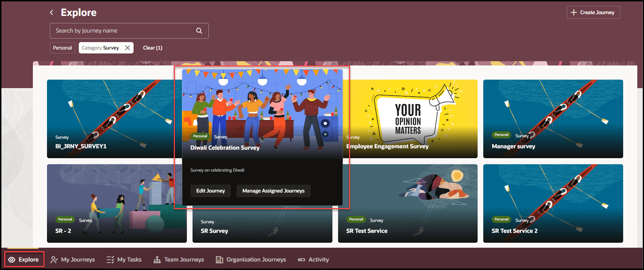Click the Personal badge on SR - 2
This screenshot has width=644, height=270.
click(65, 219)
